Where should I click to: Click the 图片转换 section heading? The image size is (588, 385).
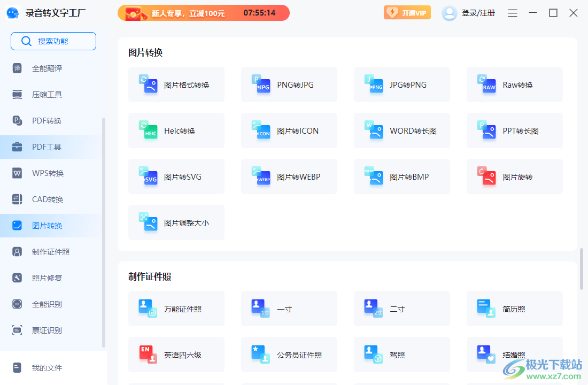145,52
